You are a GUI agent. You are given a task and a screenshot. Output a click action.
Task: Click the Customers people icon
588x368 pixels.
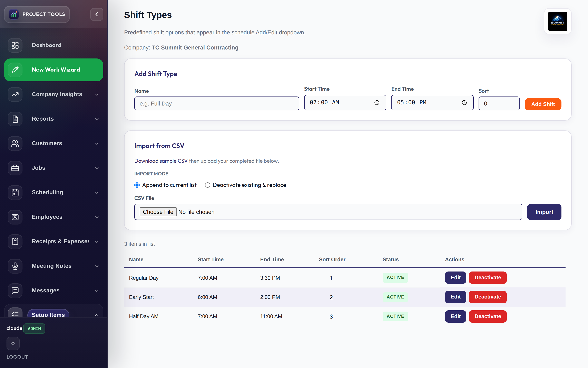pos(15,143)
